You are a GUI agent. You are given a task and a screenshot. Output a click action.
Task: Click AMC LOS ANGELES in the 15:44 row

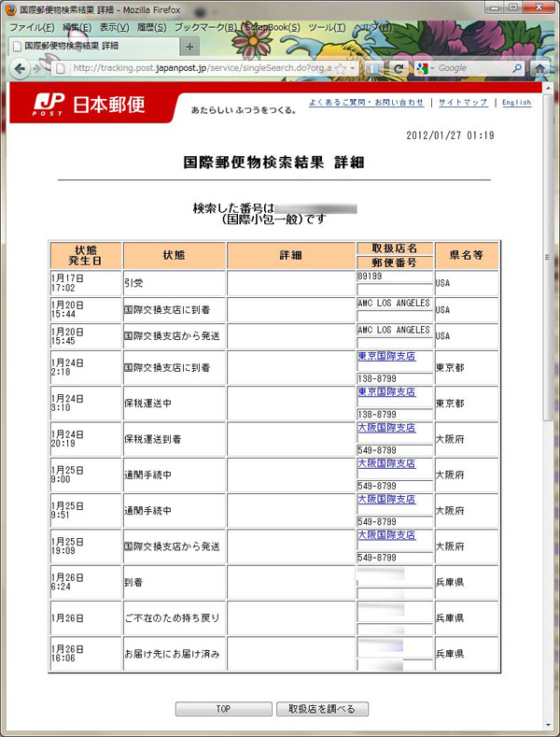[394, 304]
